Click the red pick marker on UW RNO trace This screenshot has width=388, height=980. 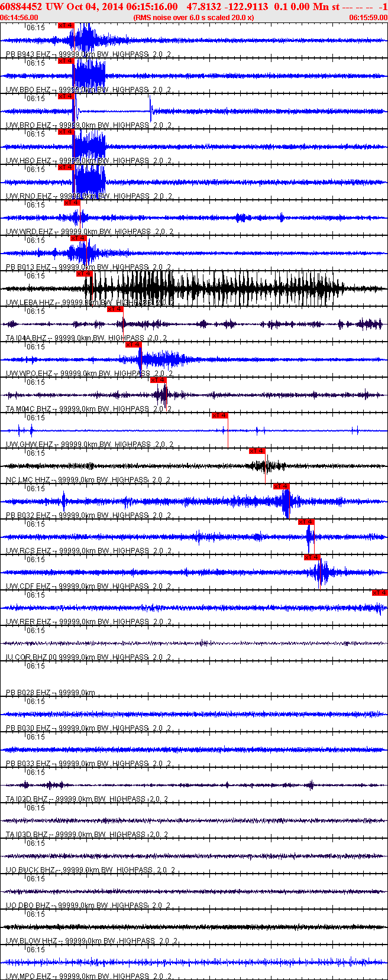pyautogui.click(x=66, y=167)
